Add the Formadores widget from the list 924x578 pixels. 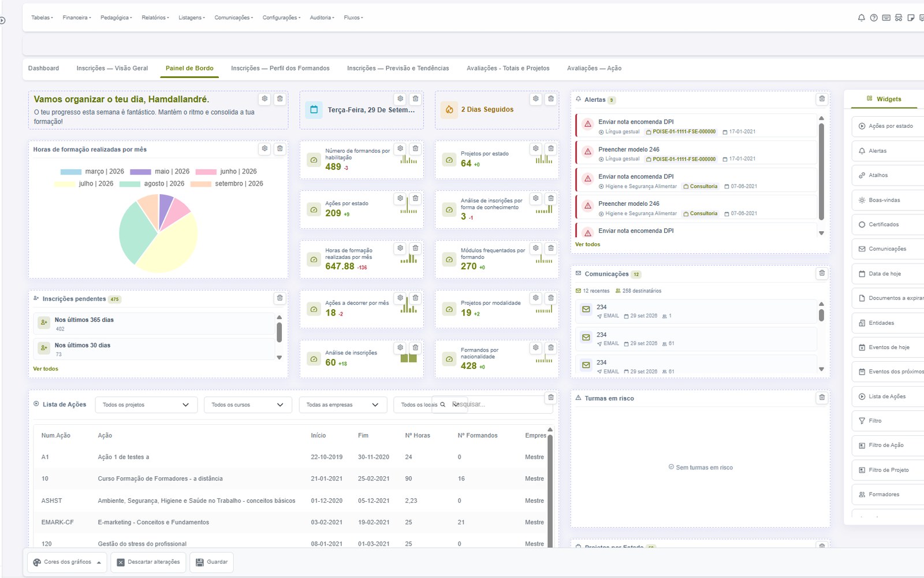[x=888, y=494]
